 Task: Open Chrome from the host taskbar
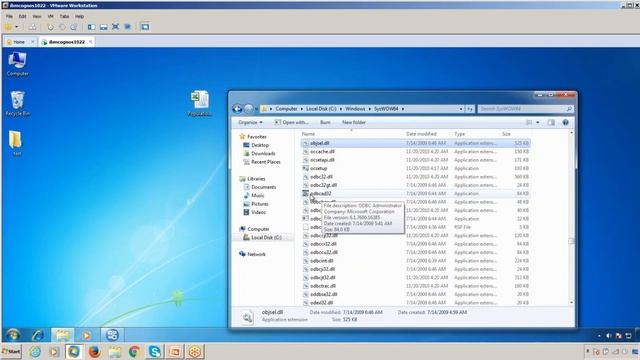point(134,351)
